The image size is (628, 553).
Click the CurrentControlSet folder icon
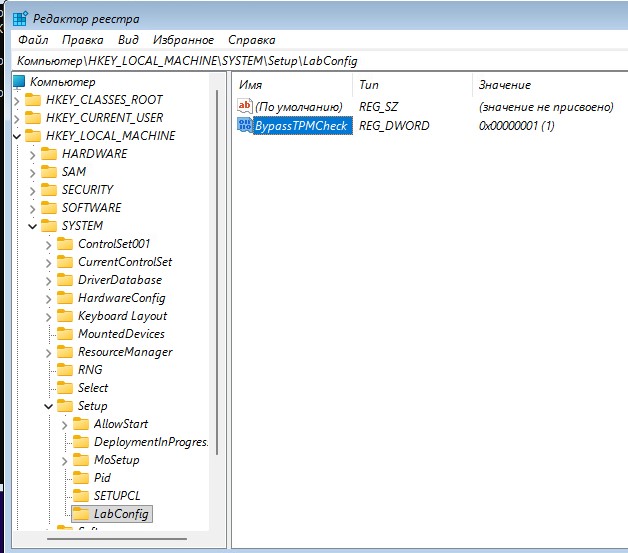[x=65, y=261]
